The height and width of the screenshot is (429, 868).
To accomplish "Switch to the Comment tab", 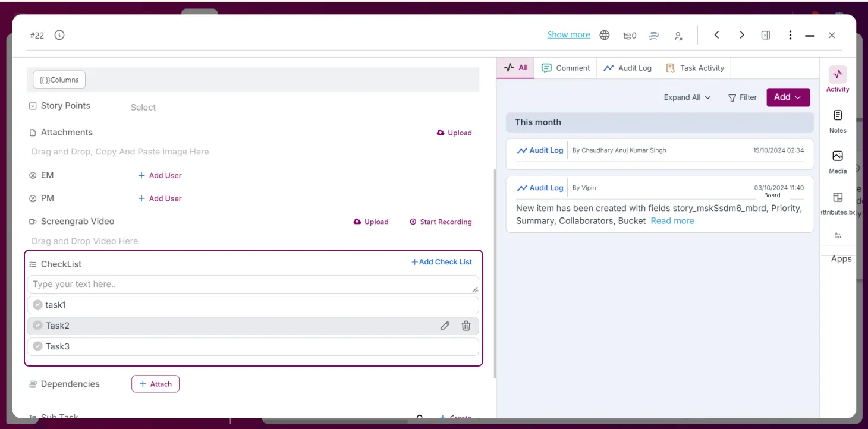I will point(565,68).
